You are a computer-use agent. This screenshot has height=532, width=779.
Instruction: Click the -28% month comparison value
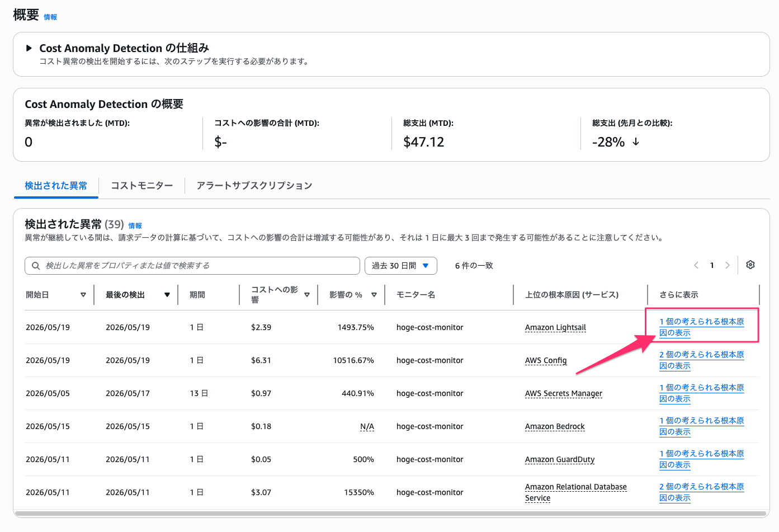[608, 142]
